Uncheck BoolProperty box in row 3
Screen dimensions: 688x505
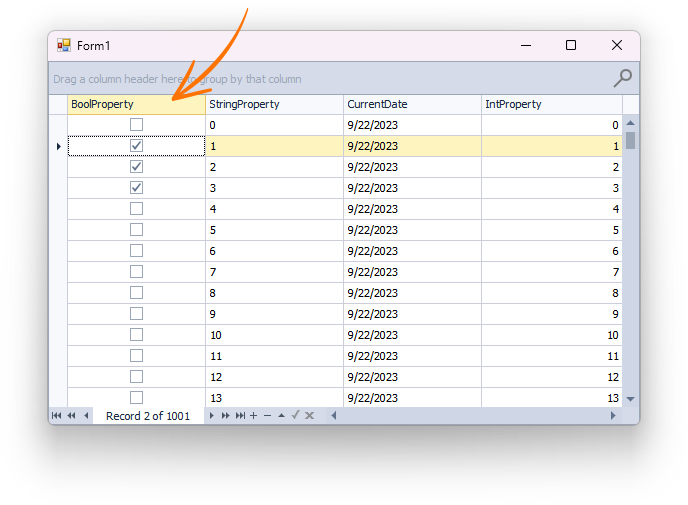tap(136, 188)
